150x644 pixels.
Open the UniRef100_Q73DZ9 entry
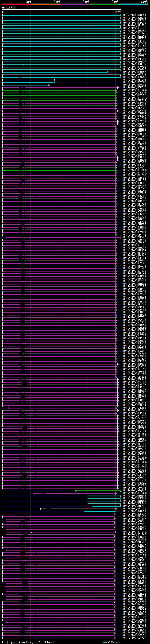135,578
